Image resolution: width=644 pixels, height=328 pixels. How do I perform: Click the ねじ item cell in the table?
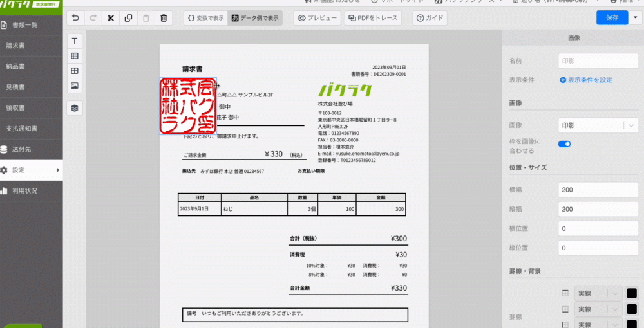click(x=254, y=209)
